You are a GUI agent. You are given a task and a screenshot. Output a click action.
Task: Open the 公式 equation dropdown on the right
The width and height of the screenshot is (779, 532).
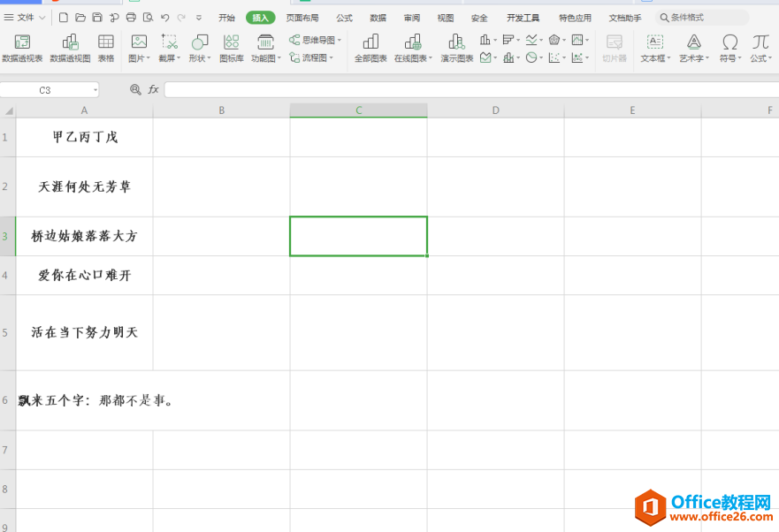[x=760, y=49]
